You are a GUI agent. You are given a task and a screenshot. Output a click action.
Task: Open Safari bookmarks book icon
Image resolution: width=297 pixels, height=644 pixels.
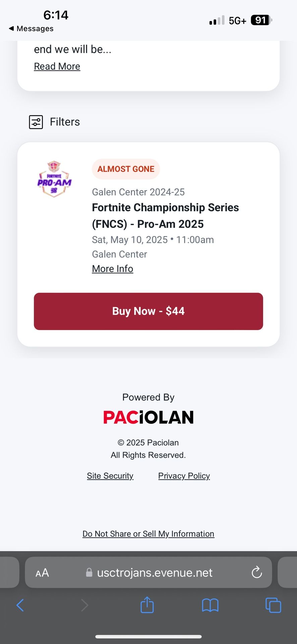210,605
